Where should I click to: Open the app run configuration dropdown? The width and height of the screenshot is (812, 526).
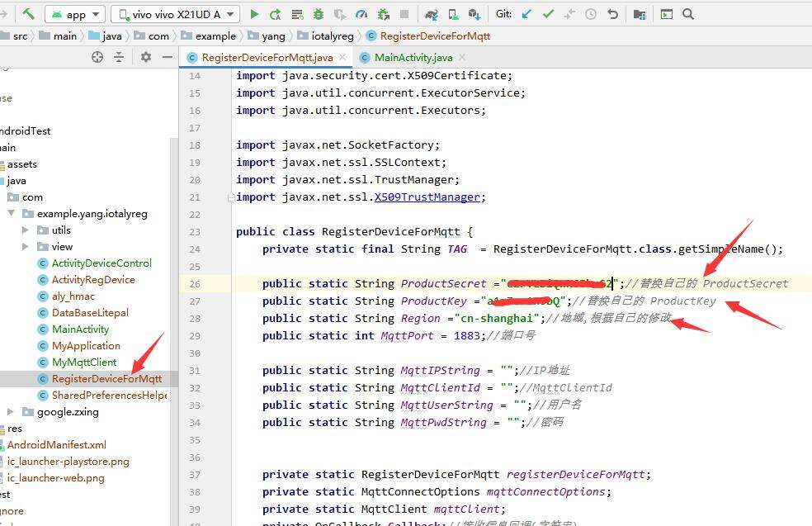(75, 14)
